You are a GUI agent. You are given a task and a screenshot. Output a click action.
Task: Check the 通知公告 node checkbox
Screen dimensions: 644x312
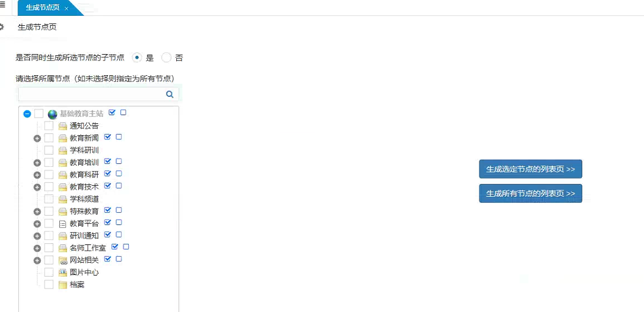49,126
